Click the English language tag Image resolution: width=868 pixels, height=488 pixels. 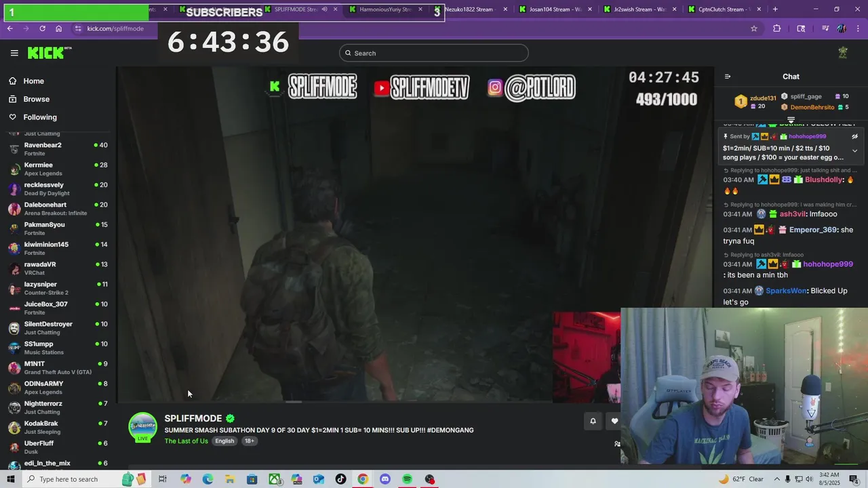point(224,441)
